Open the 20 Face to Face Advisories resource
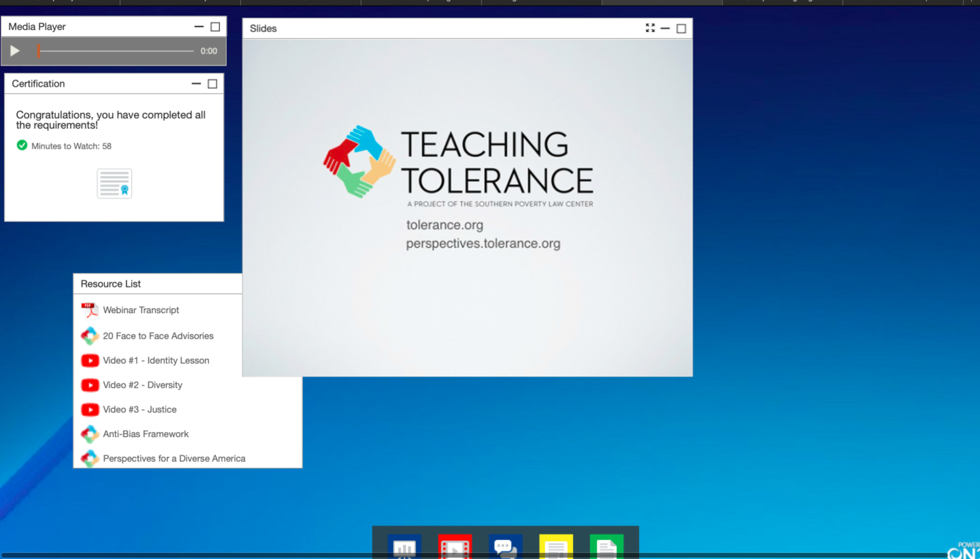This screenshot has width=980, height=559. tap(158, 336)
